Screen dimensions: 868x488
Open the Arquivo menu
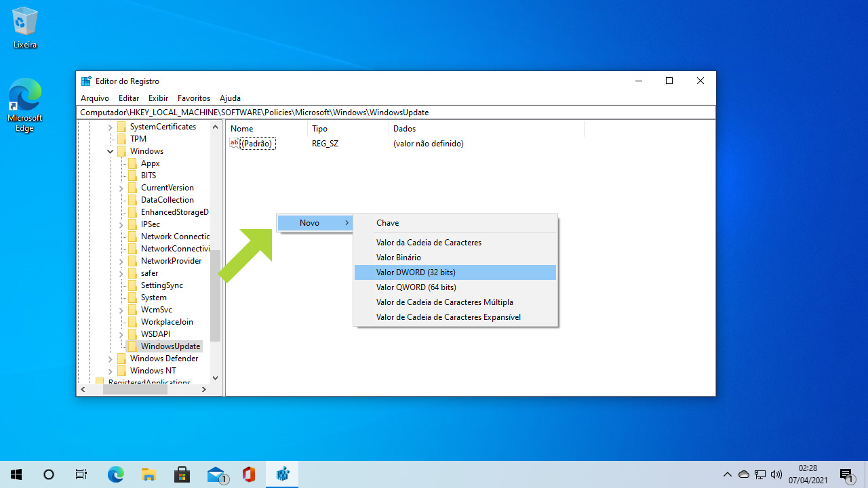point(95,98)
